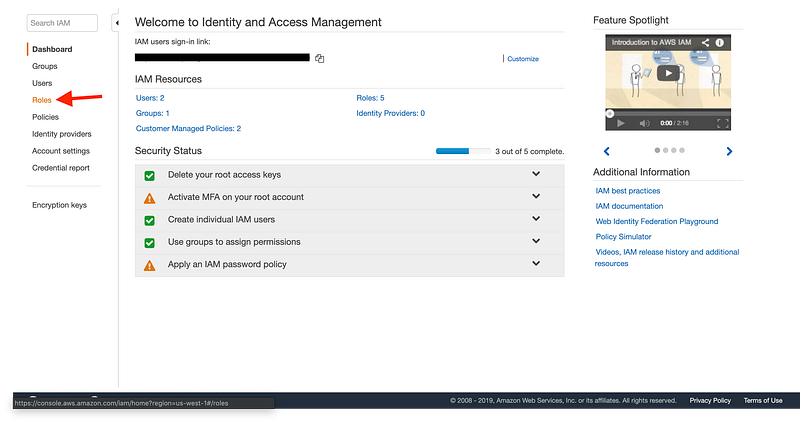
Task: Open Policies in the sidebar
Action: [45, 117]
